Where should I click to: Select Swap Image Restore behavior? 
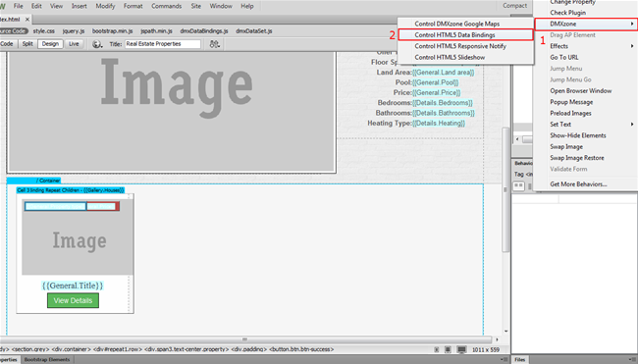577,158
